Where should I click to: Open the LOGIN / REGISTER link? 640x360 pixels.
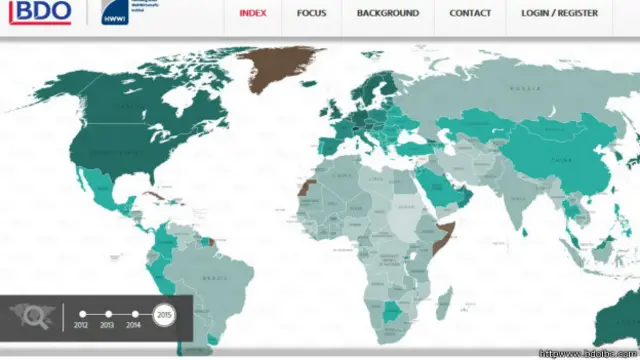pyautogui.click(x=559, y=13)
